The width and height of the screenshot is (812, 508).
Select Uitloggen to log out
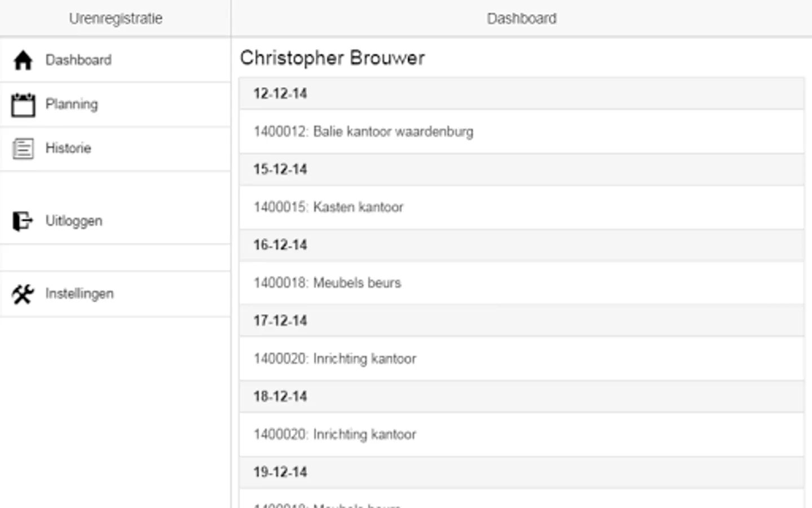(74, 221)
